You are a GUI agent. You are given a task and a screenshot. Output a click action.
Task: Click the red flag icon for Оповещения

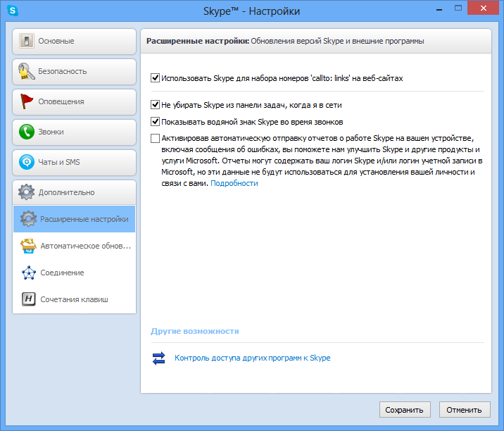coord(26,101)
